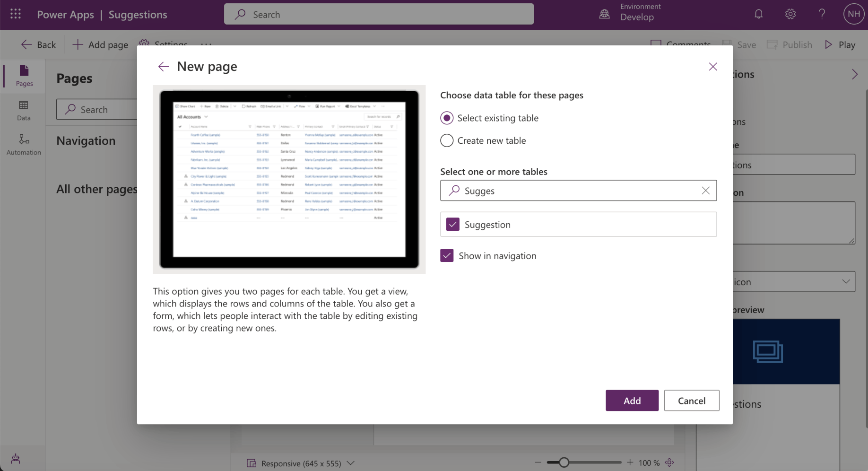
Task: Collapse the right properties pane chevron
Action: pos(855,74)
